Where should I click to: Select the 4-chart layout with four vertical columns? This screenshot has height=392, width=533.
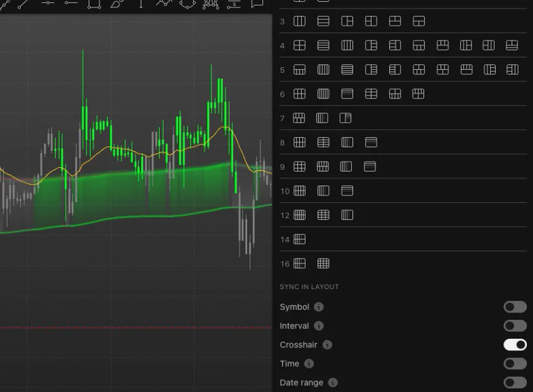pyautogui.click(x=347, y=45)
